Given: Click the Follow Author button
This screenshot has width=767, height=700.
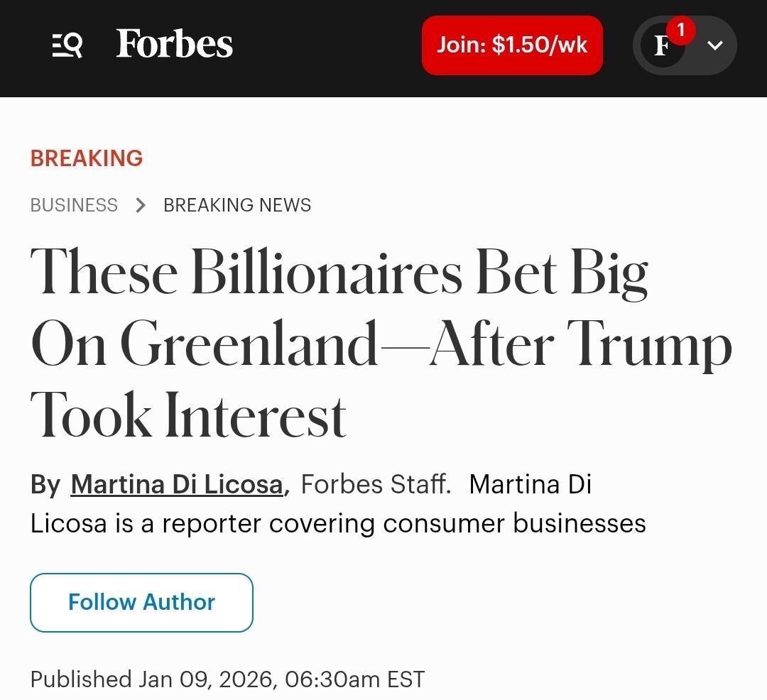Looking at the screenshot, I should tap(141, 602).
